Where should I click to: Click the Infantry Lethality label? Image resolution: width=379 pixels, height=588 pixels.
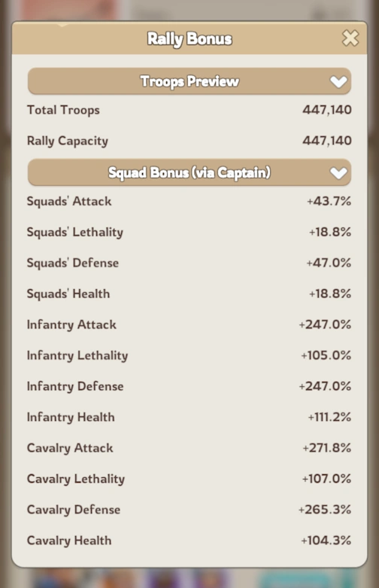pos(77,355)
